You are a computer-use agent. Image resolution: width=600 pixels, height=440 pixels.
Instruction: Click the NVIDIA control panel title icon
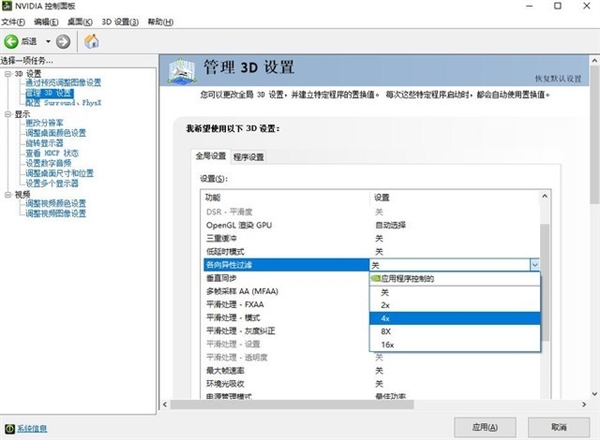point(7,6)
